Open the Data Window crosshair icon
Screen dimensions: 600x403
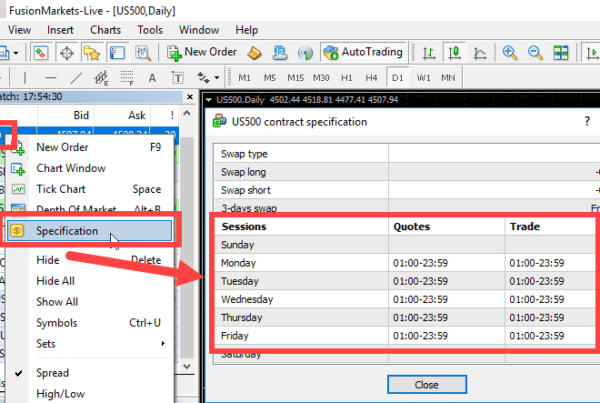[x=67, y=53]
